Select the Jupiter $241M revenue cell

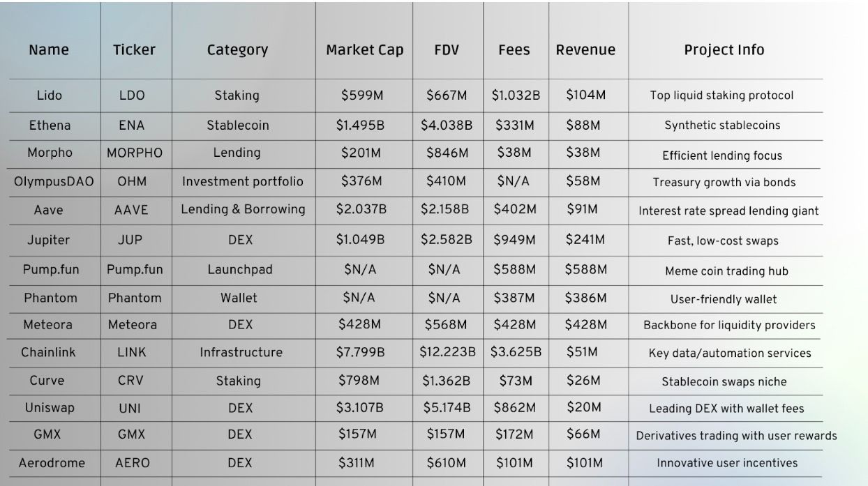(x=585, y=240)
